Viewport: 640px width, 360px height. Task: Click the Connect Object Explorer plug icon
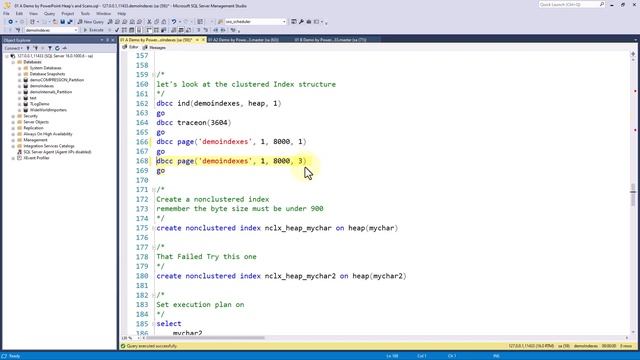(28, 48)
